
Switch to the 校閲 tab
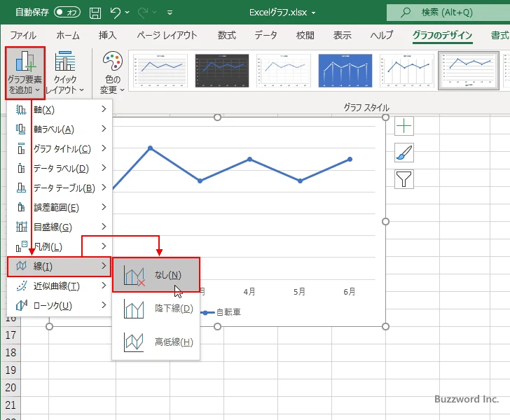(305, 35)
